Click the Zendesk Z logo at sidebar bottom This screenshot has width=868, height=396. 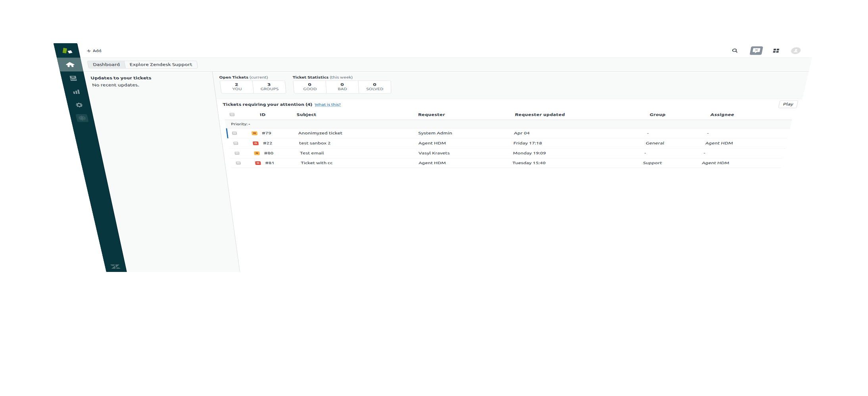coord(115,266)
